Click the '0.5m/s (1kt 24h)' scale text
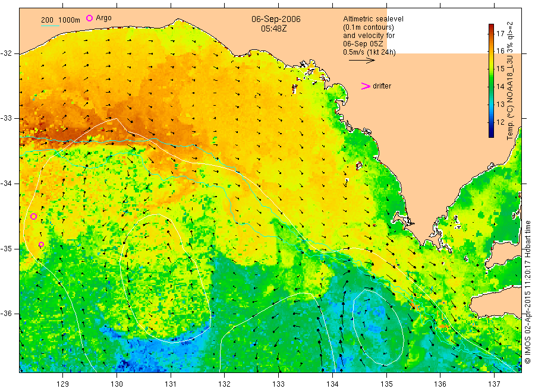This screenshot has height=392, width=535. click(369, 52)
